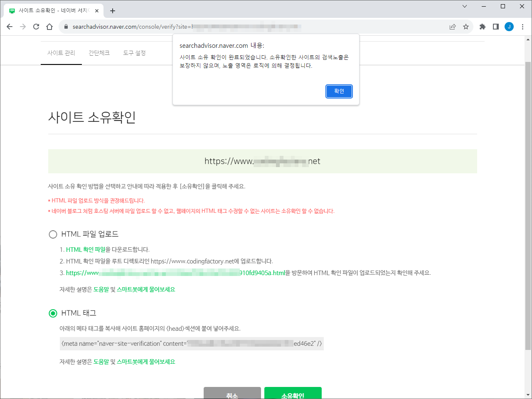Open the tab search chevron

465,6
